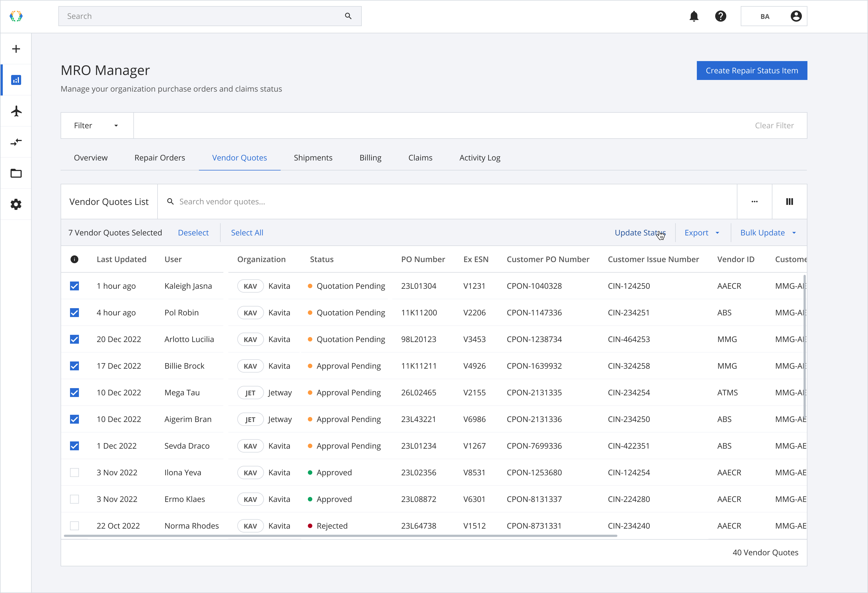
Task: Expand the Export dropdown
Action: 702,233
